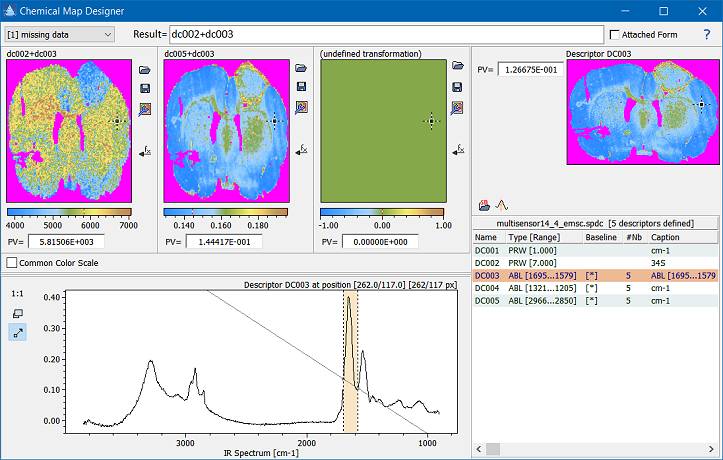Click the 1:1 zoom reset button
Image resolution: width=723 pixels, height=460 pixels.
click(x=17, y=295)
